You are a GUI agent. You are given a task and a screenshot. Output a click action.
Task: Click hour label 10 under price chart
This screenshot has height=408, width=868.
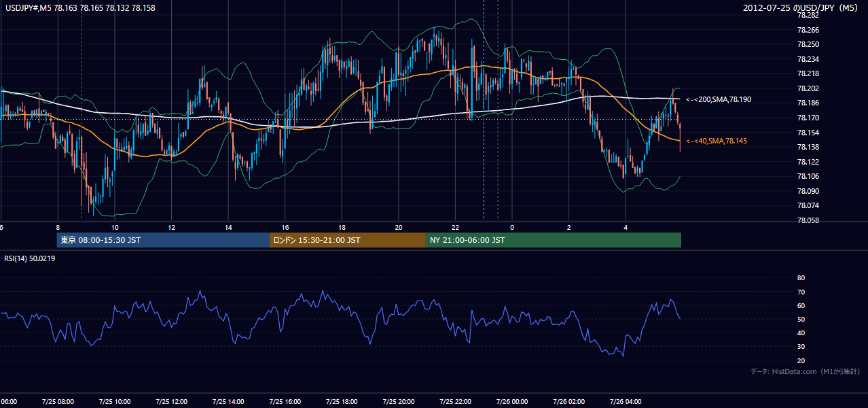115,228
